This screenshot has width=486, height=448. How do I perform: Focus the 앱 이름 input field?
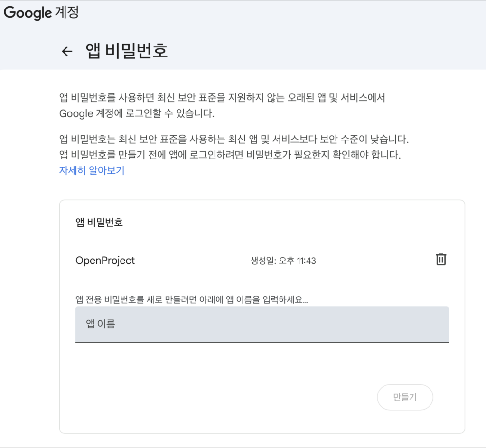[x=262, y=324]
